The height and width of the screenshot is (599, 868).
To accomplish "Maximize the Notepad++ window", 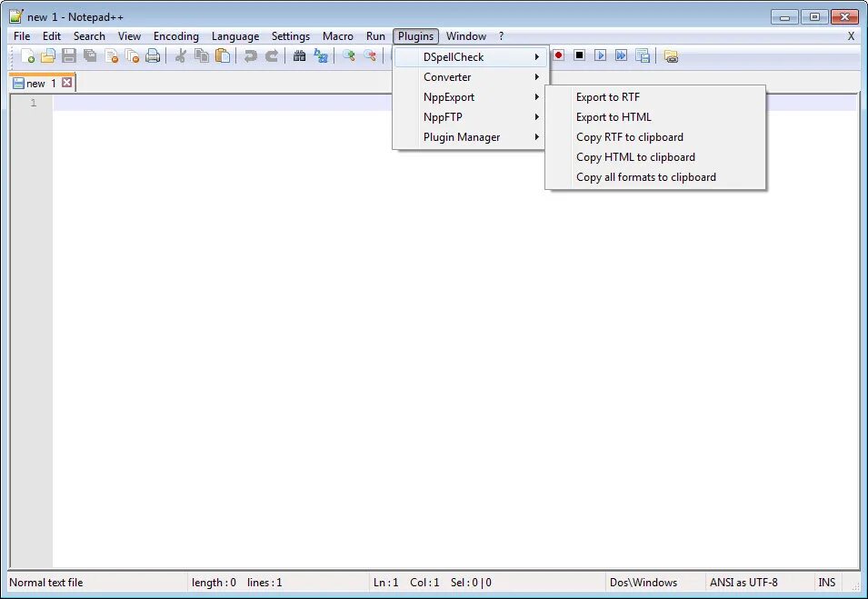I will point(814,17).
